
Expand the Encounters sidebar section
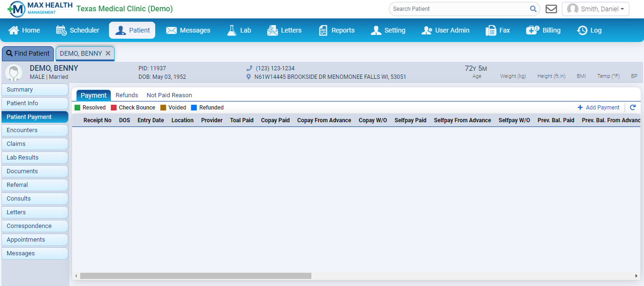point(35,130)
